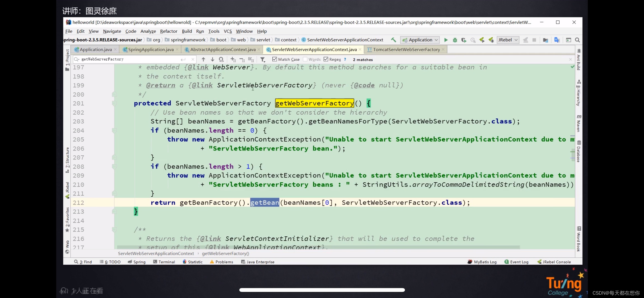The height and width of the screenshot is (298, 644).
Task: Open the JRebel Console panel
Action: 554,262
